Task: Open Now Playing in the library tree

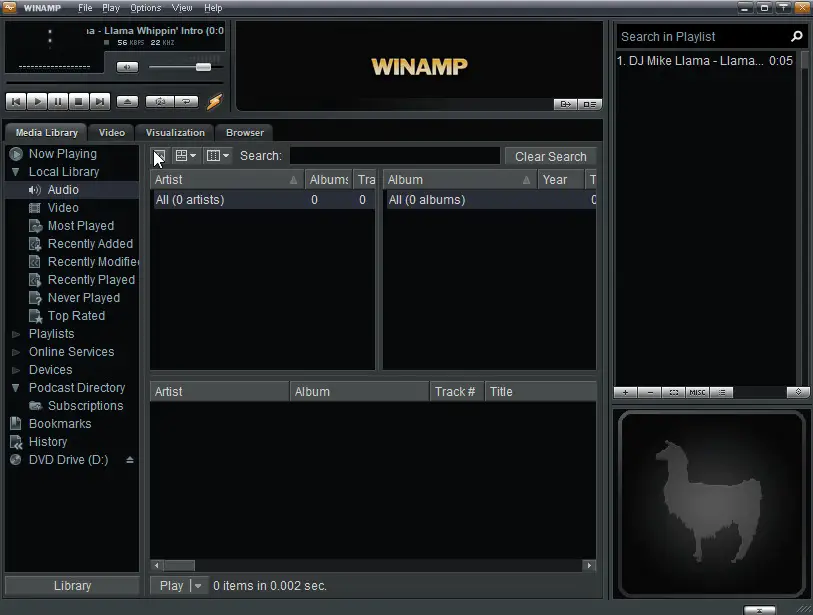Action: pos(63,154)
